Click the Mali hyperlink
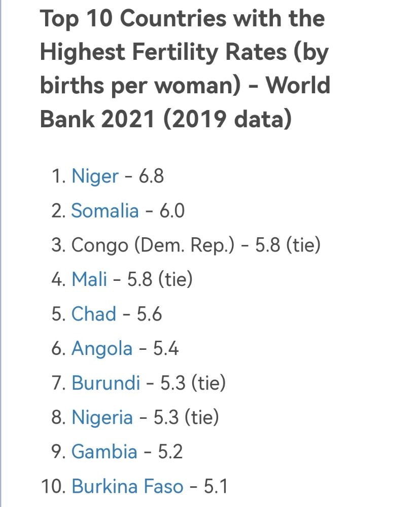 tap(89, 279)
